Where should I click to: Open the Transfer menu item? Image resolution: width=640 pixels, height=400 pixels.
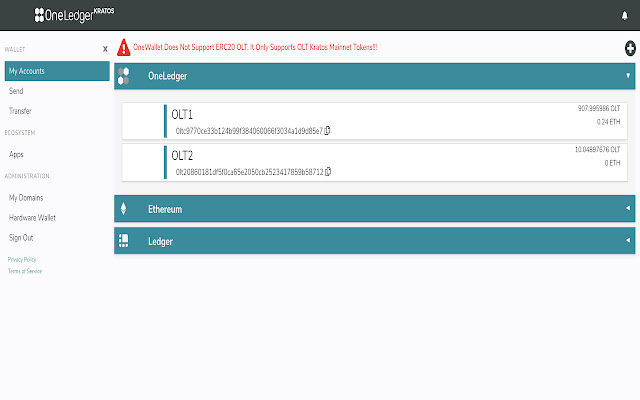coord(20,111)
